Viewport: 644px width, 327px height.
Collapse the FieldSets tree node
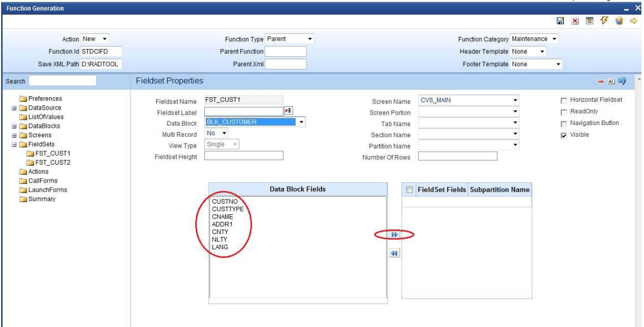tap(14, 144)
